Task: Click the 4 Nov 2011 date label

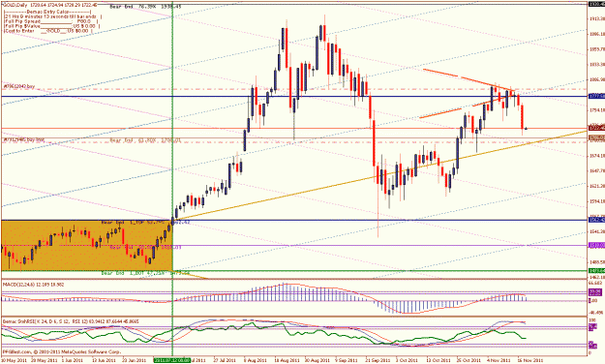Action: [x=499, y=360]
